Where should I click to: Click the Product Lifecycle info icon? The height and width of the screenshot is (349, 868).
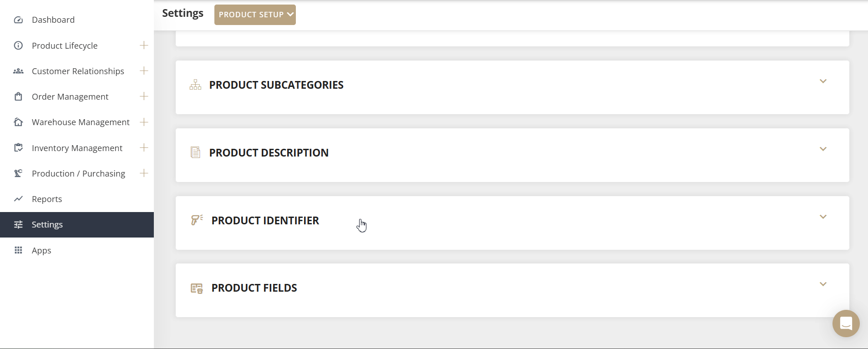pyautogui.click(x=18, y=46)
